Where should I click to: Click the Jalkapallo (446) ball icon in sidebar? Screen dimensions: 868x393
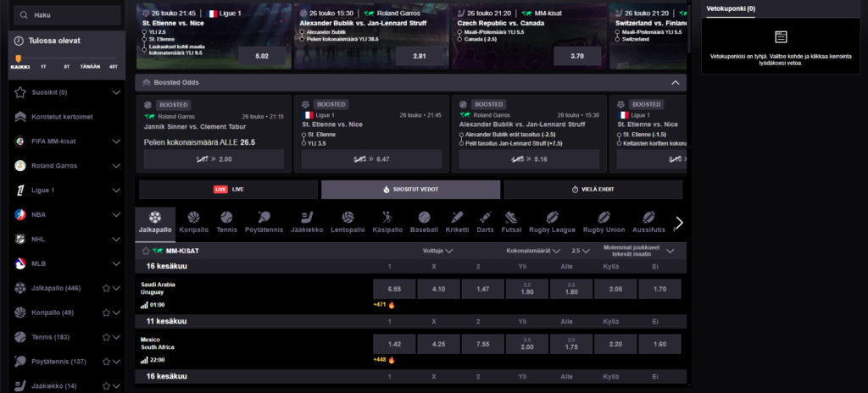coord(20,288)
